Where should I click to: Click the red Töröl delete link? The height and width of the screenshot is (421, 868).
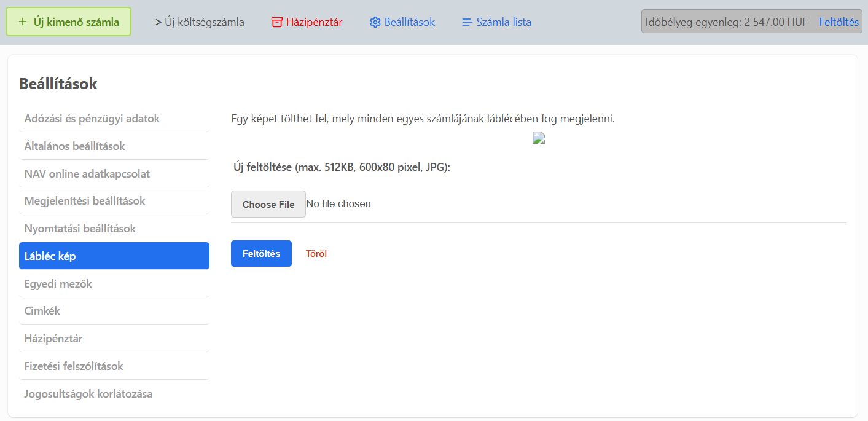click(316, 254)
